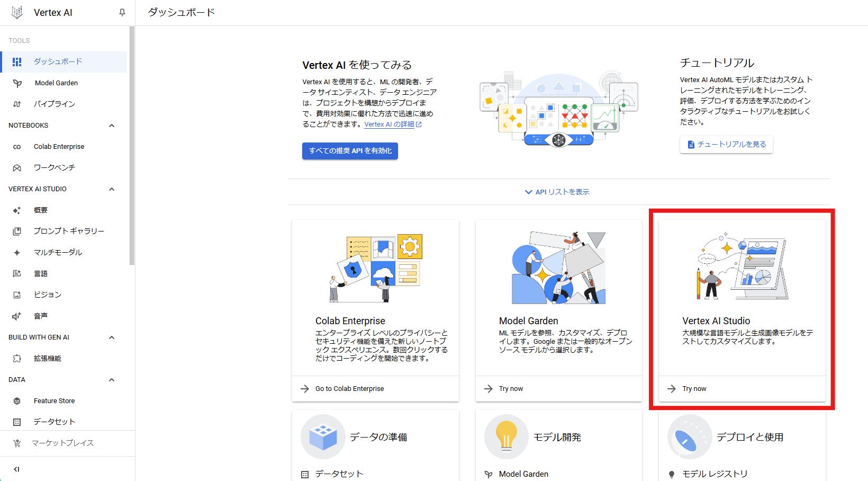Click the パイプライン pipeline icon
Screen dimensions: 868x481
tap(17, 104)
